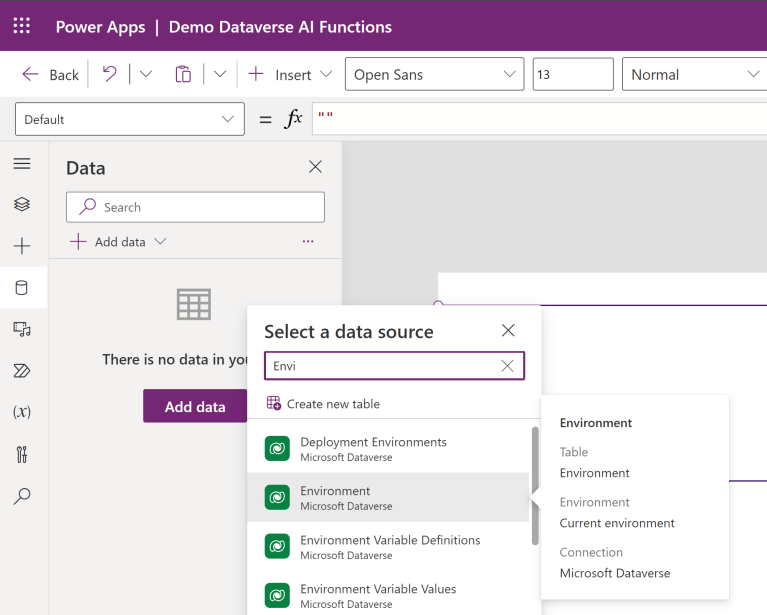Open the app launcher waffle icon

point(22,26)
